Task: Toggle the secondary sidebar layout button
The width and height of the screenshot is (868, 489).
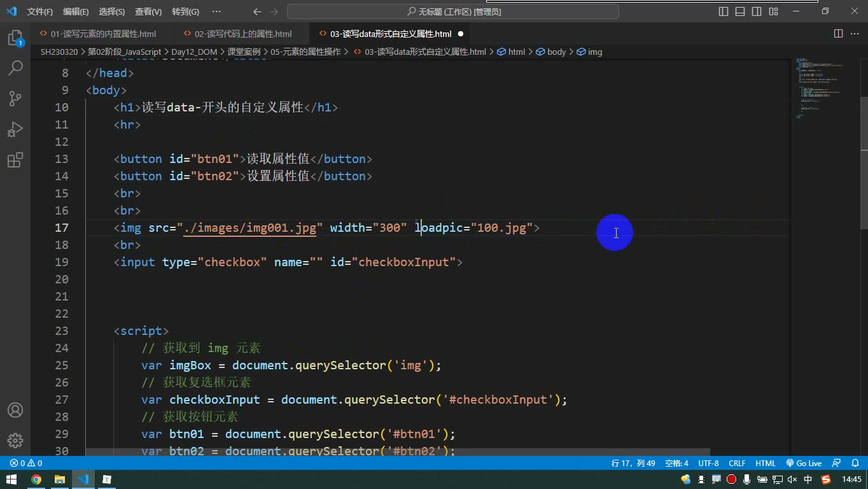Action: [757, 11]
